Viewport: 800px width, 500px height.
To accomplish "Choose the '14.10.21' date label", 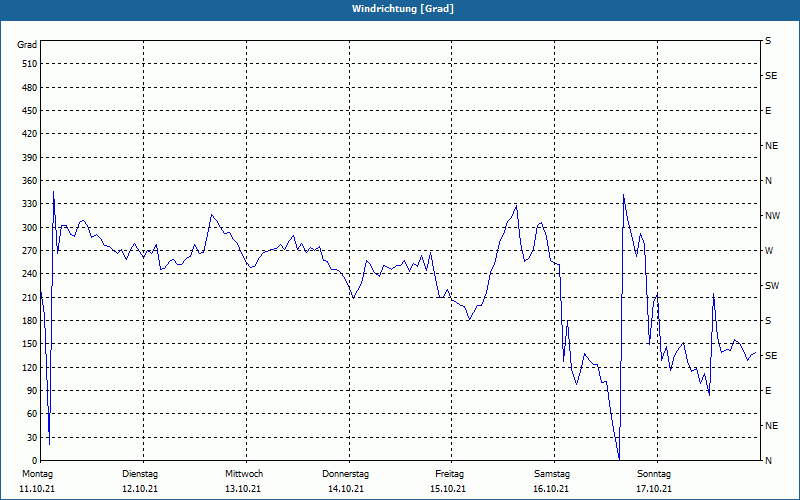I will (346, 489).
